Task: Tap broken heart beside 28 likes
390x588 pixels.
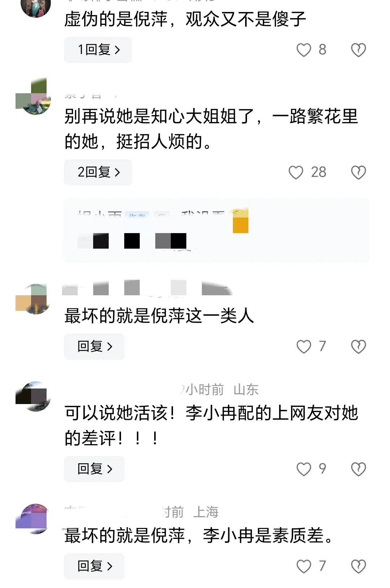Action: point(359,172)
